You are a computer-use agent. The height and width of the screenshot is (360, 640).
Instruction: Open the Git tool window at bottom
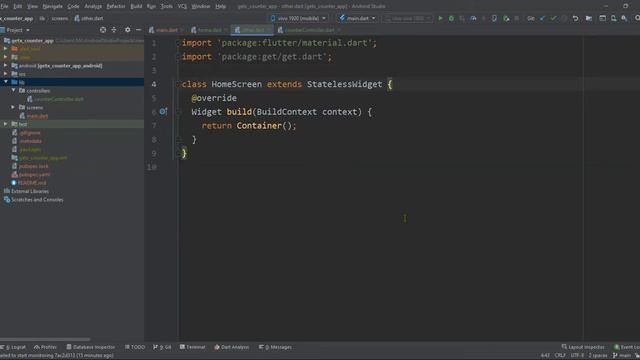162,347
